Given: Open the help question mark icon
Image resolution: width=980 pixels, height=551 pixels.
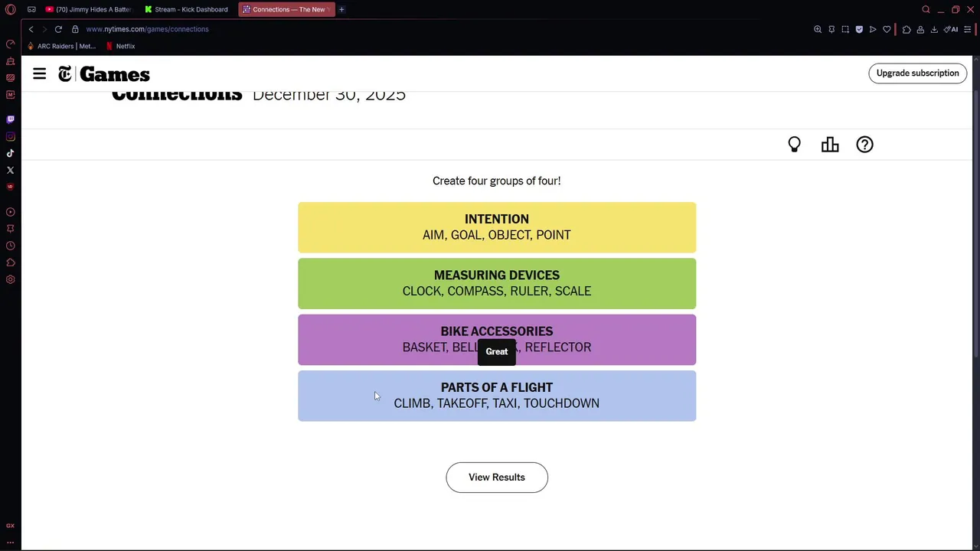Looking at the screenshot, I should coord(864,145).
